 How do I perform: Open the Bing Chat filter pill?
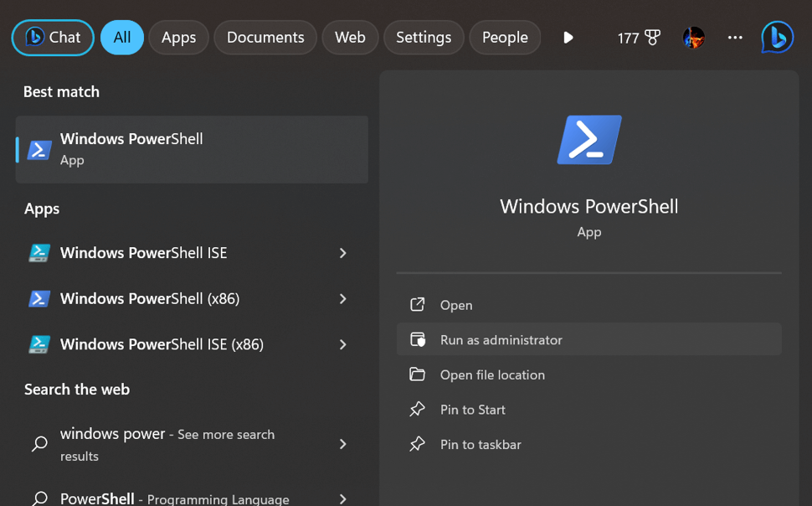53,38
